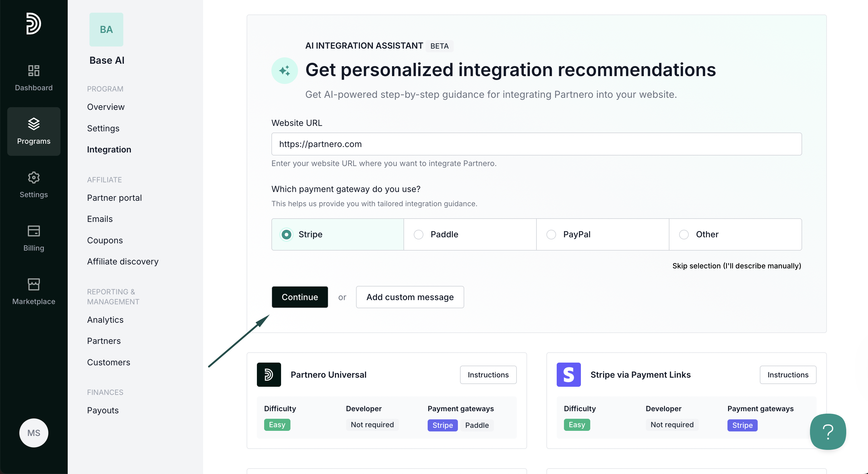868x474 pixels.
Task: Click the Partnero Universal logo icon
Action: (269, 374)
